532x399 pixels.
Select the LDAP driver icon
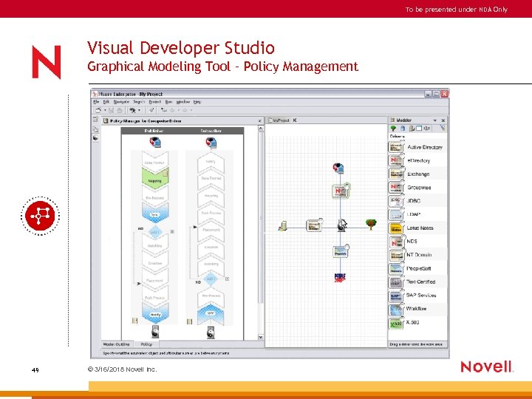[395, 214]
